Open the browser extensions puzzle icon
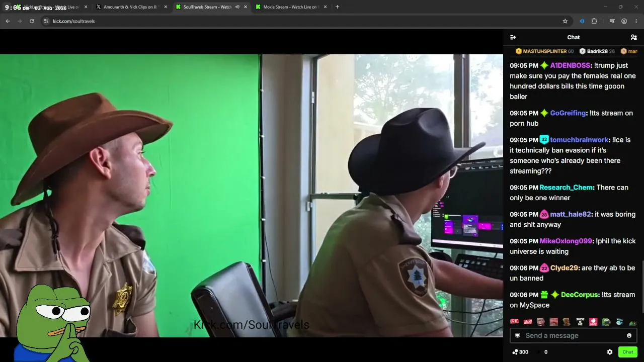The image size is (644, 362). (594, 21)
